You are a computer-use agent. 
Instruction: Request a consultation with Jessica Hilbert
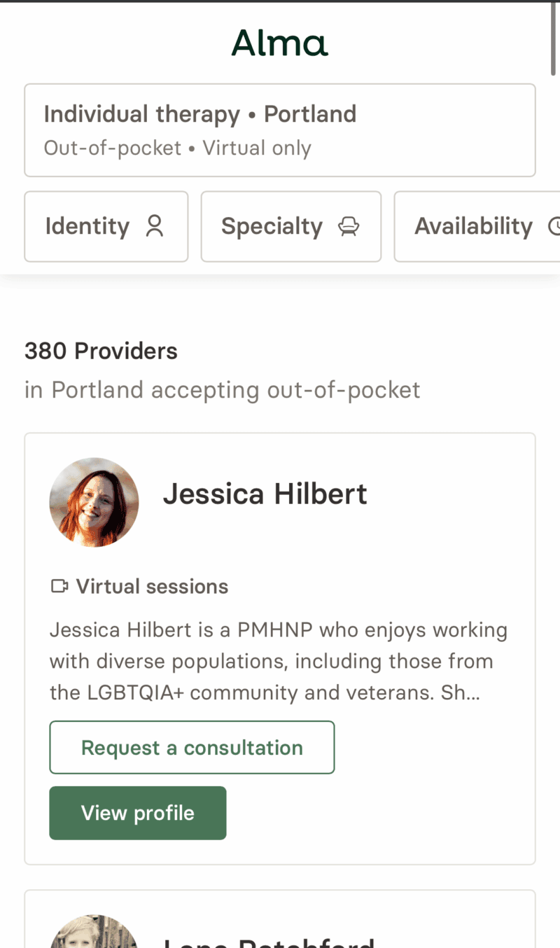pos(192,748)
